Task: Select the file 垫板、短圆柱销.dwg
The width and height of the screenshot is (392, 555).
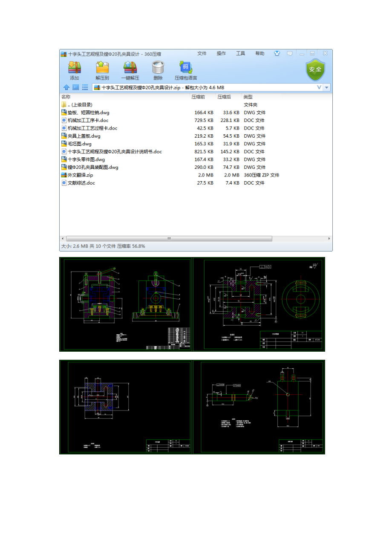Action: pyautogui.click(x=196, y=113)
